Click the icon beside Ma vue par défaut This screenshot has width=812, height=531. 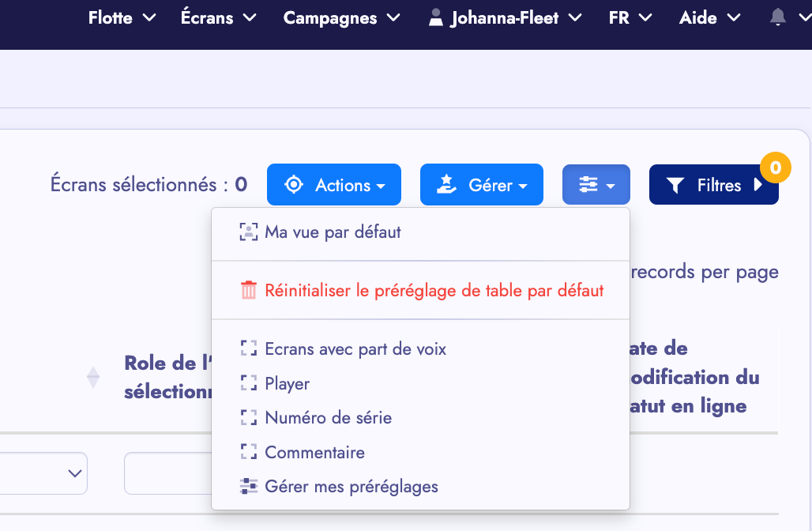pyautogui.click(x=249, y=232)
